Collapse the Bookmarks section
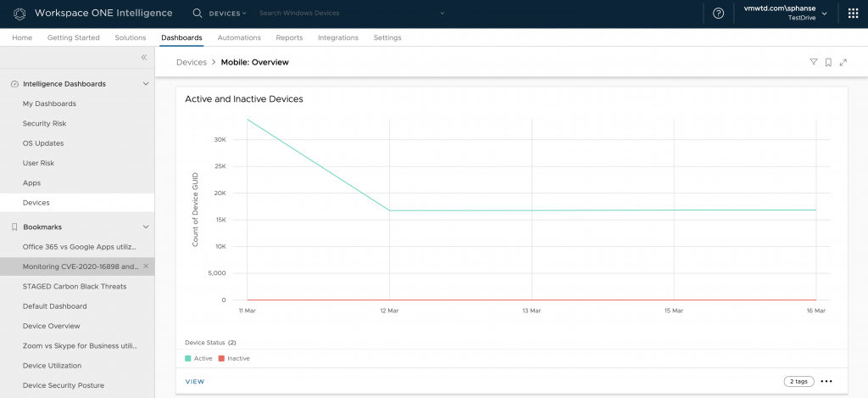Viewport: 868px width, 398px height. click(x=146, y=227)
